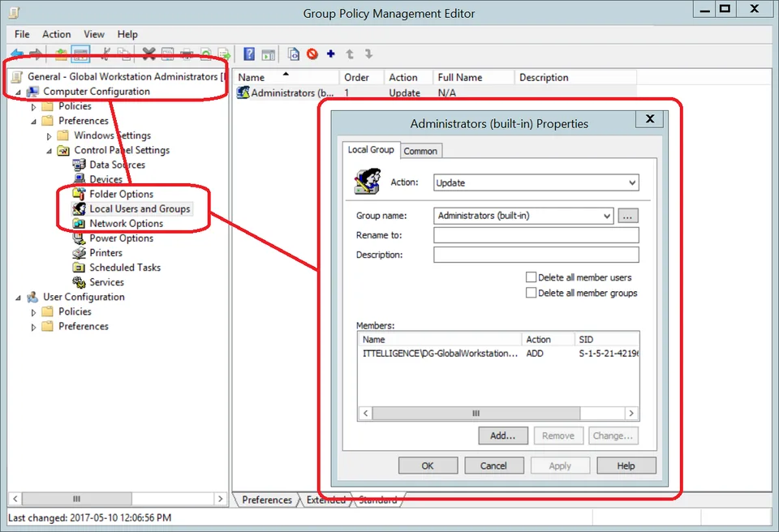779x532 pixels.
Task: Click the Devices icon in tree
Action: coord(79,179)
